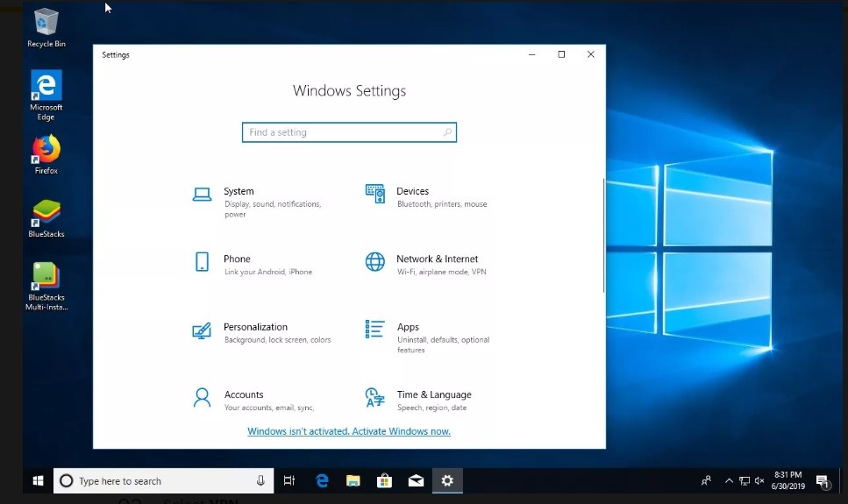Open the Apps settings icon
Image resolution: width=848 pixels, height=504 pixels.
374,330
